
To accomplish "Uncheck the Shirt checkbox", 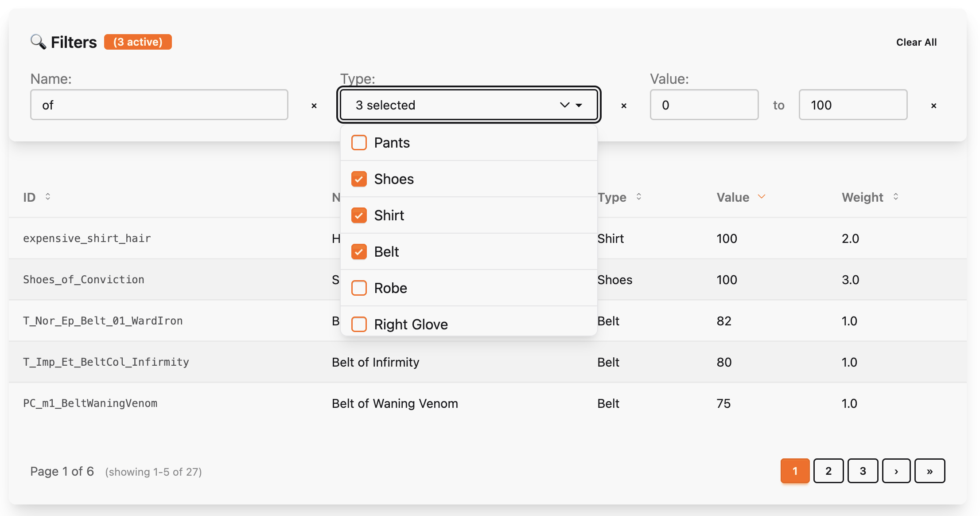I will tap(359, 215).
